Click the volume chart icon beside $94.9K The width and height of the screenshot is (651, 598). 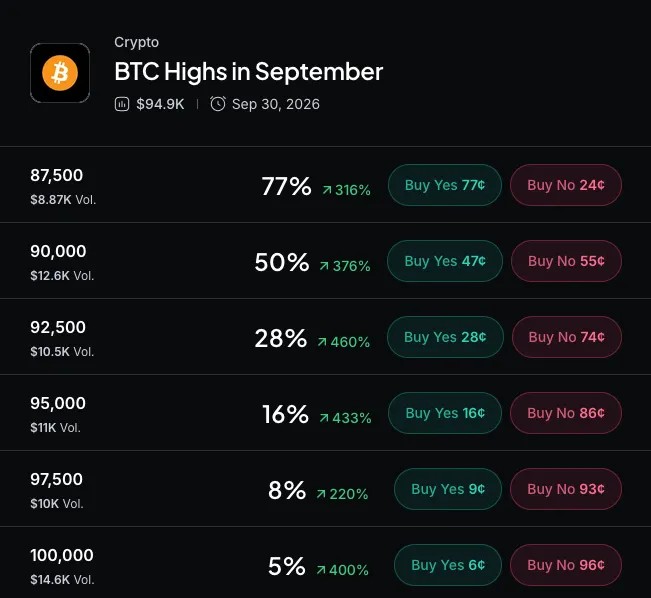(122, 104)
